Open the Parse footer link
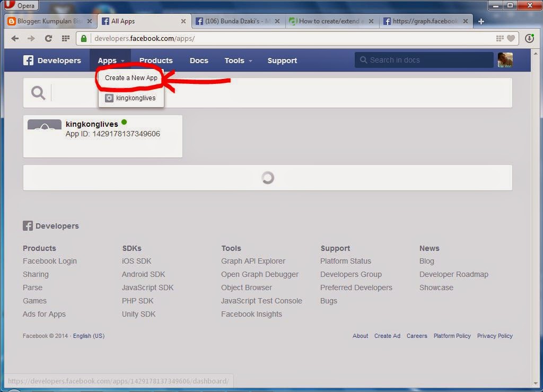 pyautogui.click(x=32, y=288)
